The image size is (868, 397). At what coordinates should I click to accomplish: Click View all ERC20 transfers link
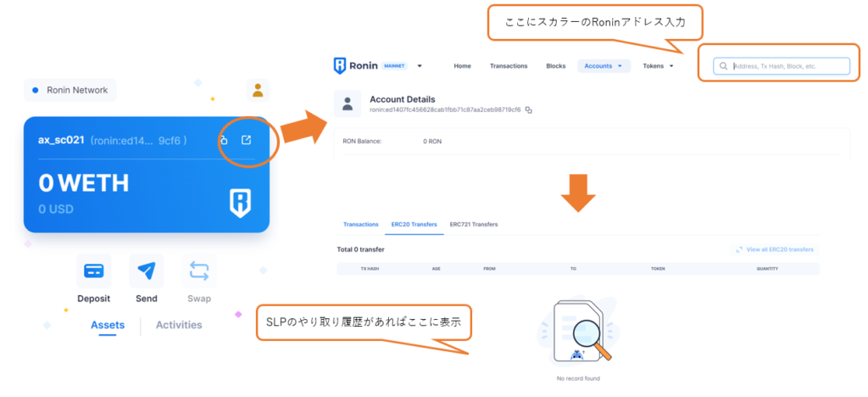775,249
